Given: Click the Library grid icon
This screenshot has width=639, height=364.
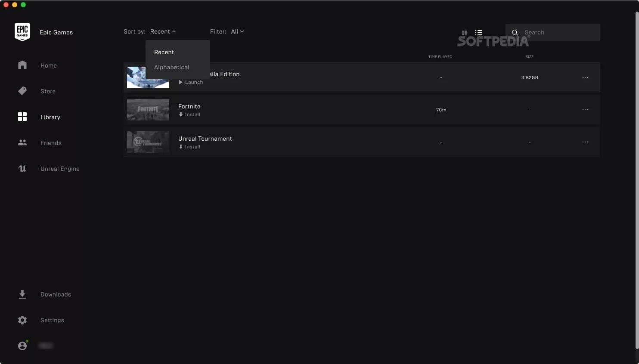Looking at the screenshot, I should [x=22, y=117].
